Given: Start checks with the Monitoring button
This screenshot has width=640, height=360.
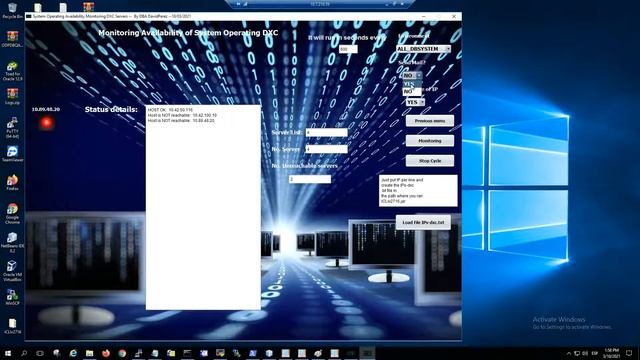Looking at the screenshot, I should 430,141.
